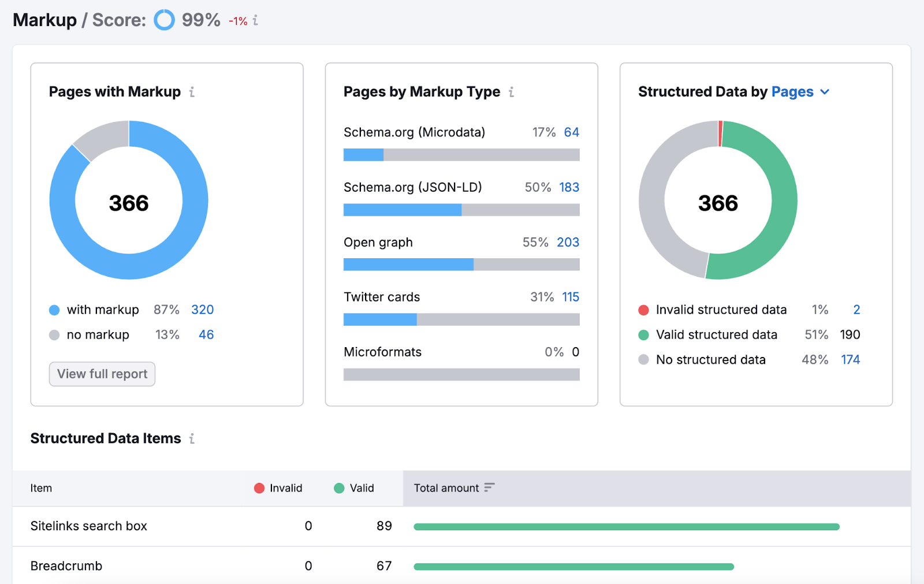The width and height of the screenshot is (924, 584).
Task: Click the Sitelinks search box green bar
Action: (x=627, y=527)
